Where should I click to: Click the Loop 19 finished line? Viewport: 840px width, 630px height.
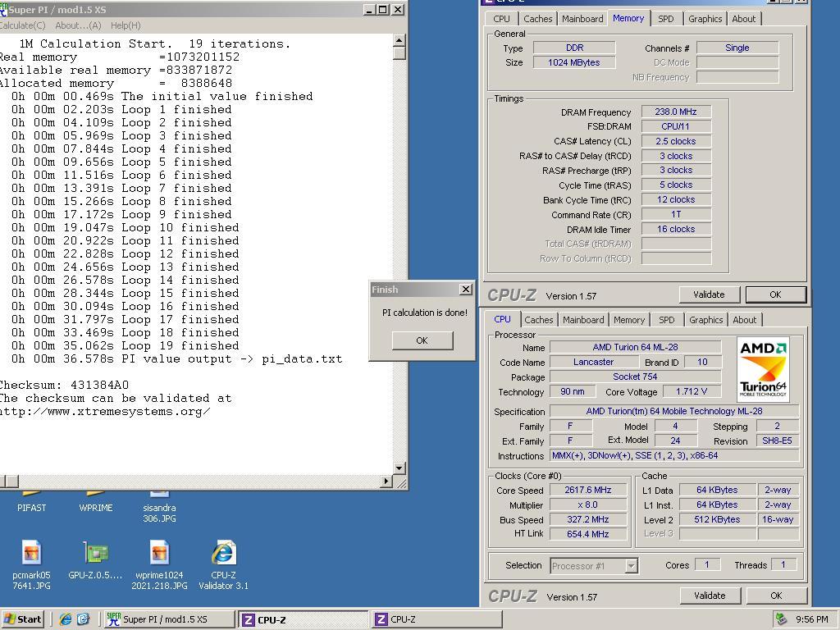click(x=126, y=346)
